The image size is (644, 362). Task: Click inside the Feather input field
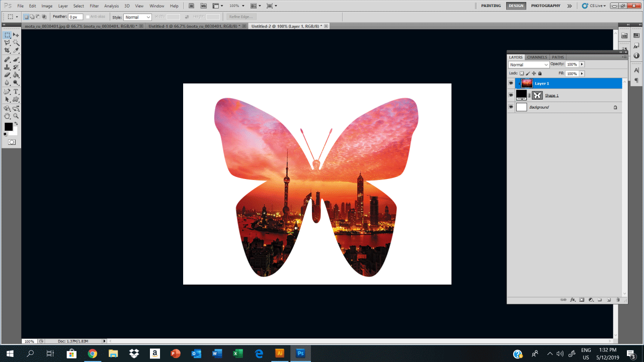[x=75, y=17]
